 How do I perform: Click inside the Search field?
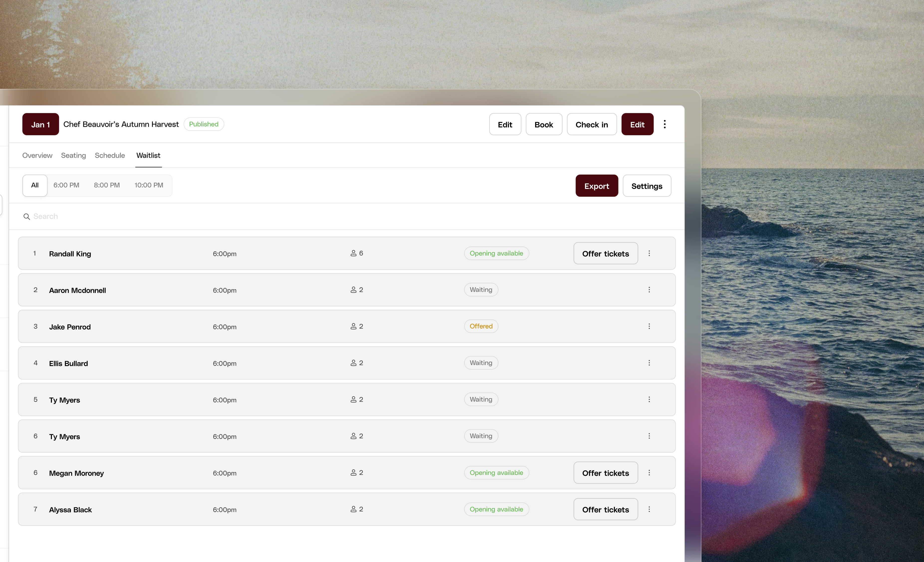pos(113,216)
